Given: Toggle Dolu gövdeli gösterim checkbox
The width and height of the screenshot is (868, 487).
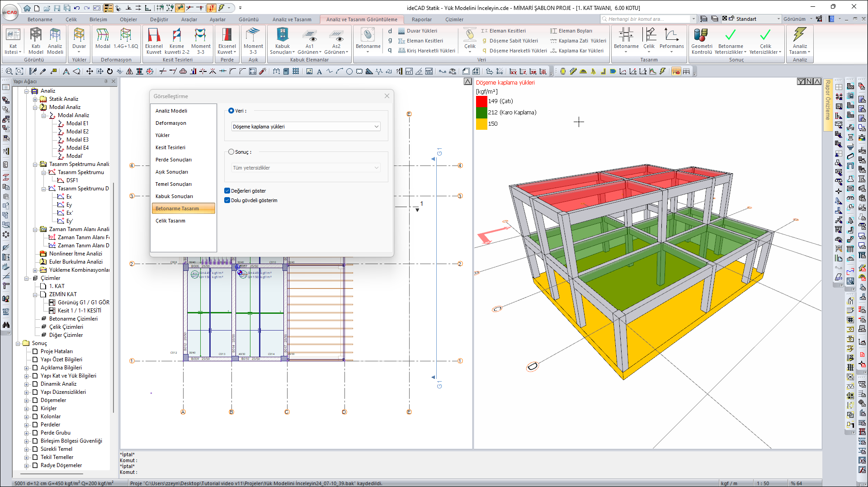Looking at the screenshot, I should click(227, 200).
